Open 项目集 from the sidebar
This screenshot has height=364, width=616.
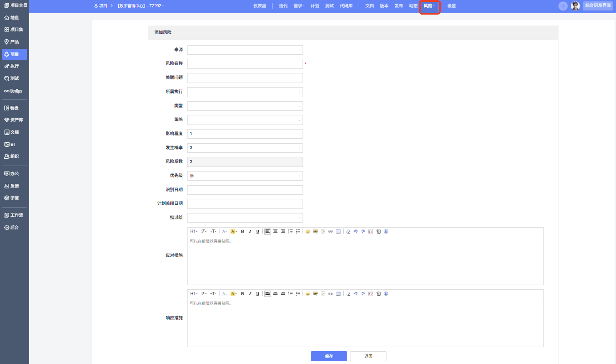pos(15,30)
